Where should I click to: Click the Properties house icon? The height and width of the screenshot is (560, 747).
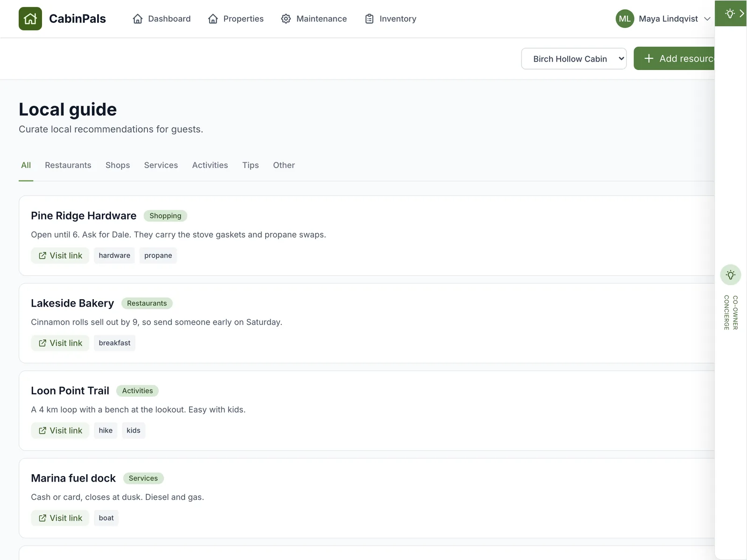click(213, 19)
